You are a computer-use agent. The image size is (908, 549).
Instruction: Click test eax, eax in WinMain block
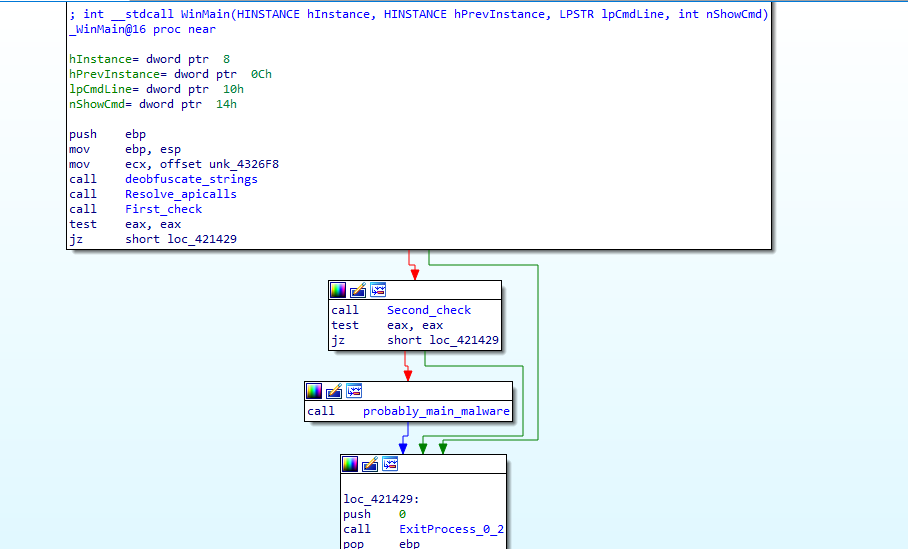coord(125,224)
